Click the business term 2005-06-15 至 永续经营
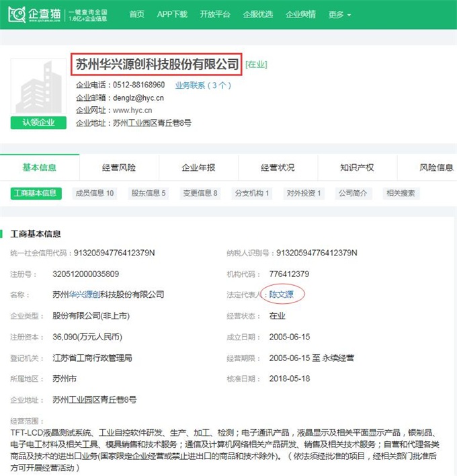The image size is (457, 476). [312, 358]
